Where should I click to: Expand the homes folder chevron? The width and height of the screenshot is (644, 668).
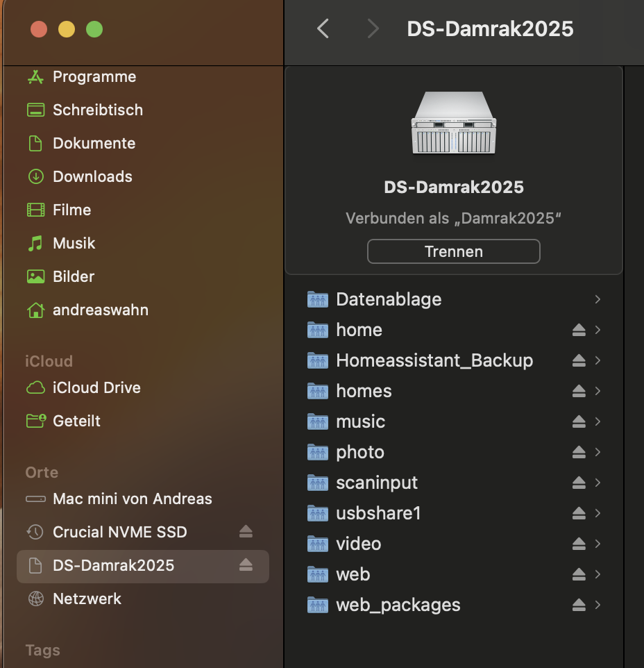coord(598,391)
